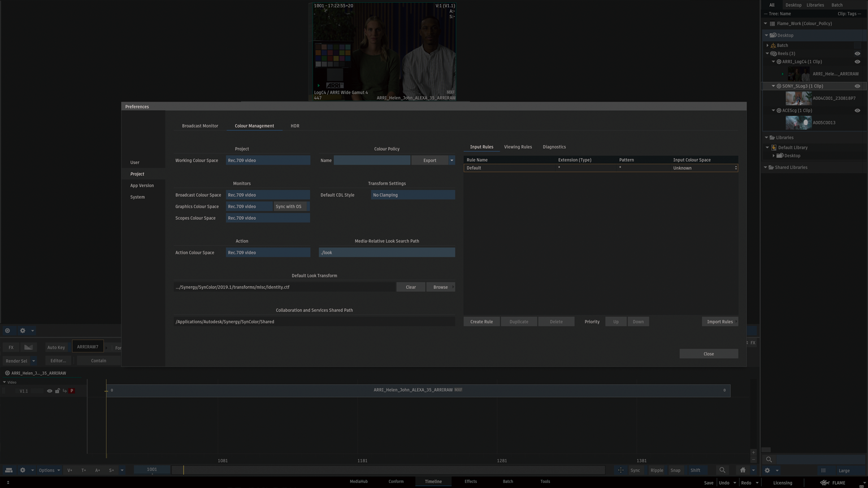Add a version track with T+
Screen dimensions: 868x488
[x=84, y=470]
